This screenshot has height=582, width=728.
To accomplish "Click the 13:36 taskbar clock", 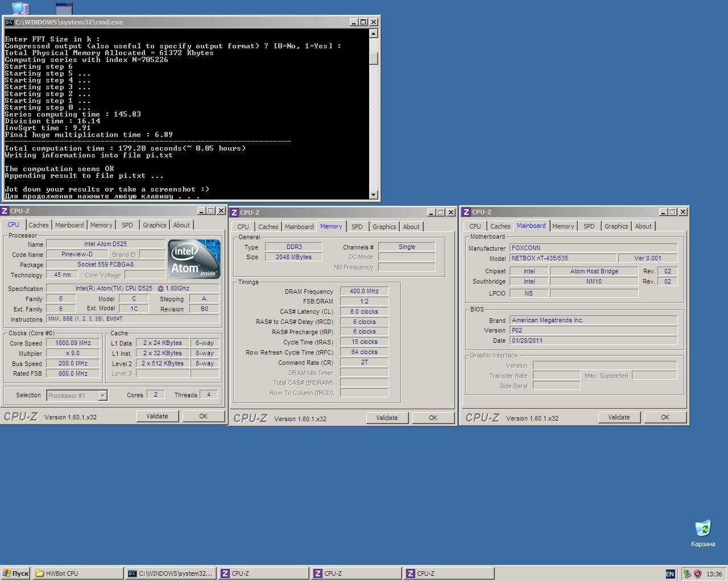I will [x=714, y=574].
